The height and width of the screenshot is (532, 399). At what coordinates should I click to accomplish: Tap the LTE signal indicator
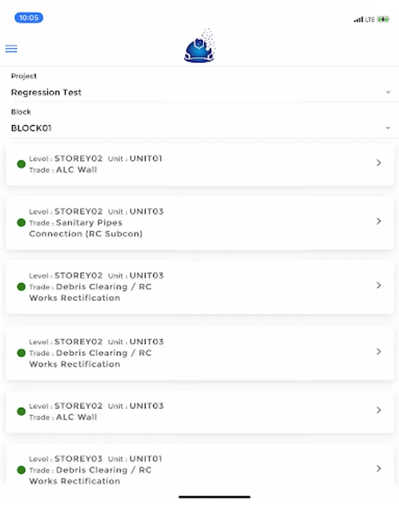(364, 20)
